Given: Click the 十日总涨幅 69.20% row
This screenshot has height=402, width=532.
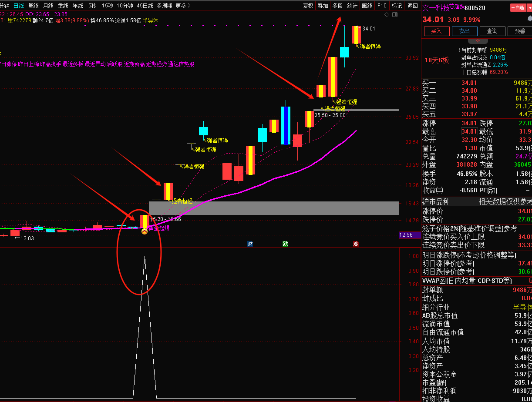Looking at the screenshot, I should pos(484,72).
